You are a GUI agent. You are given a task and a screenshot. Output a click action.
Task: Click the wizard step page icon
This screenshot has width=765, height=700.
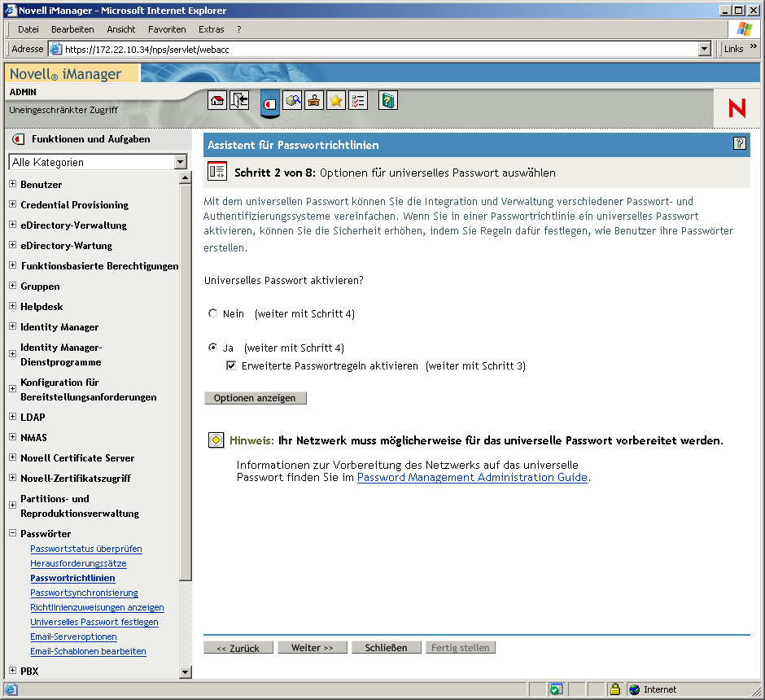pos(217,171)
